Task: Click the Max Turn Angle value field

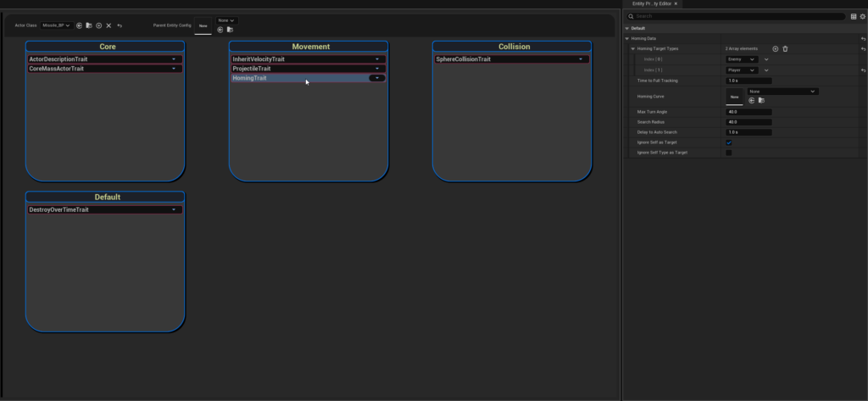Action: coord(748,112)
